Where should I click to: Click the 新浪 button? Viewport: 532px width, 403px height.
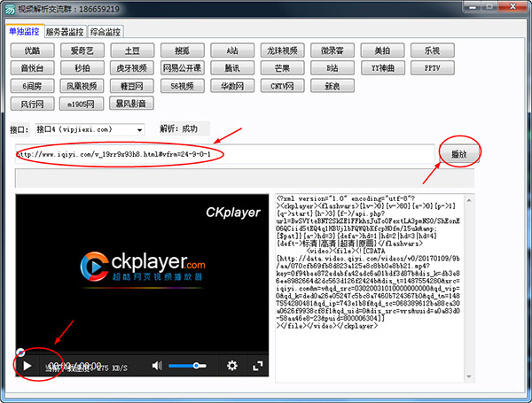pyautogui.click(x=332, y=86)
